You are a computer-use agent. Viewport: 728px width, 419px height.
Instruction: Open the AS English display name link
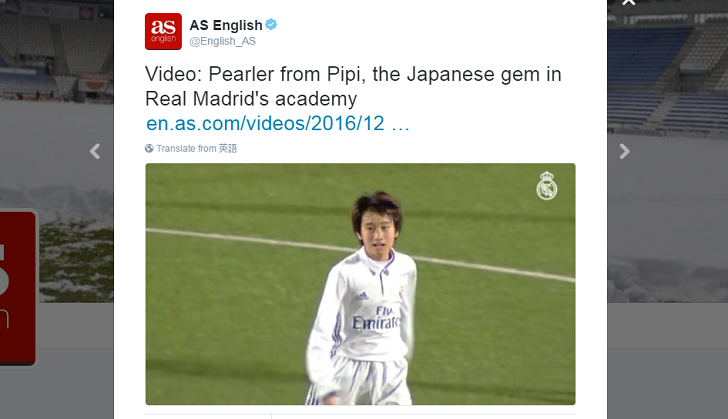(226, 25)
